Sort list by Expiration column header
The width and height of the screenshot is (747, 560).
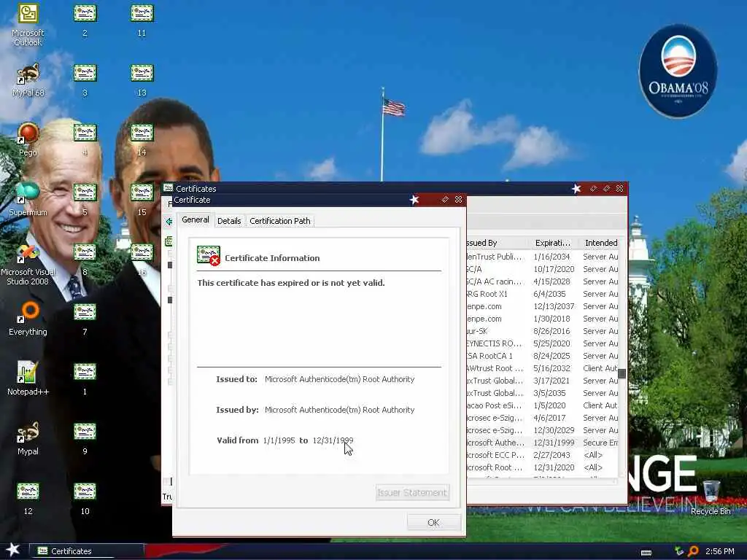click(x=553, y=243)
